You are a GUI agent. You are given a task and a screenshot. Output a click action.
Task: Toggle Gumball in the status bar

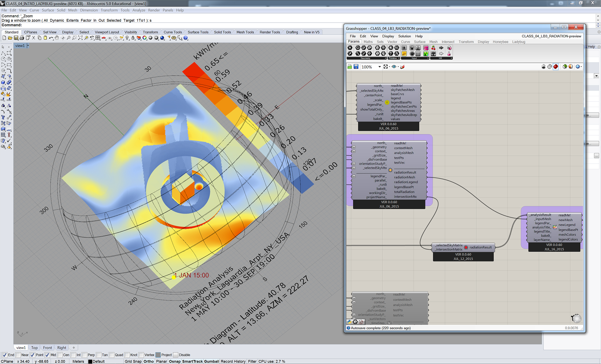(x=212, y=361)
